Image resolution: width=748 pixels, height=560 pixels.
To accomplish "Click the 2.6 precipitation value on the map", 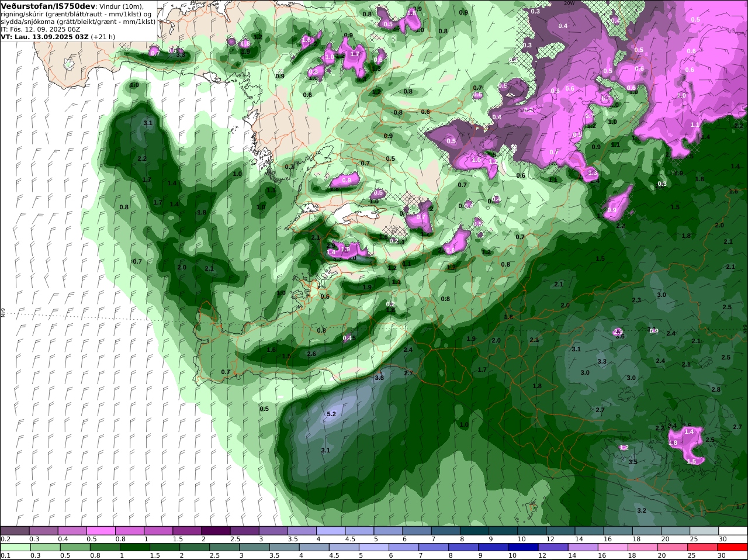I will point(311,354).
